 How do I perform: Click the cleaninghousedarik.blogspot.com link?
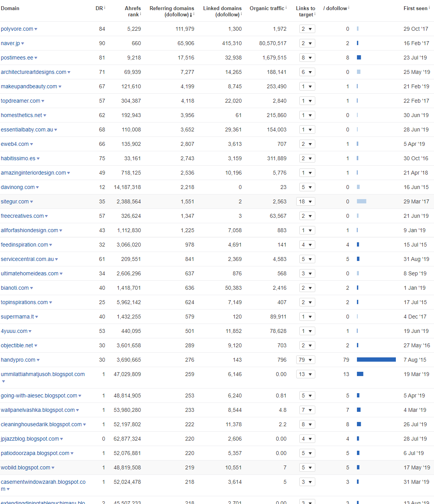(41, 424)
